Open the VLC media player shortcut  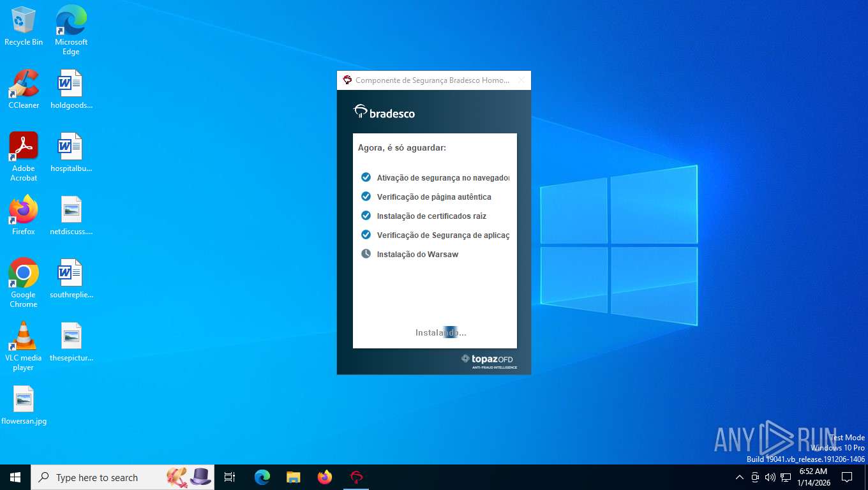pos(24,346)
